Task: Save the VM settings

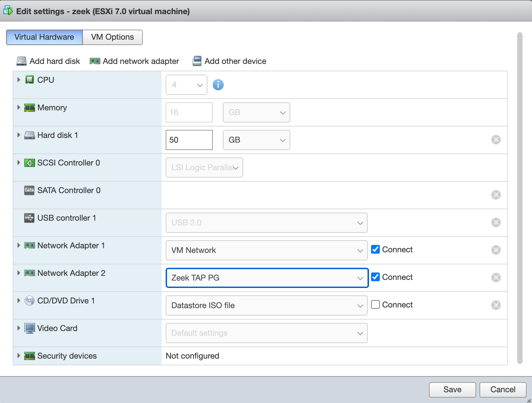Action: tap(453, 390)
